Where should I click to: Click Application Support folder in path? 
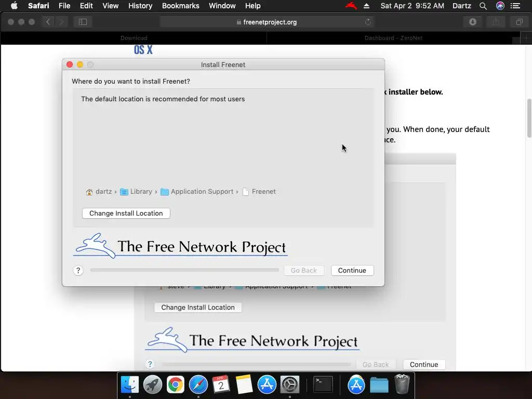[x=197, y=192]
